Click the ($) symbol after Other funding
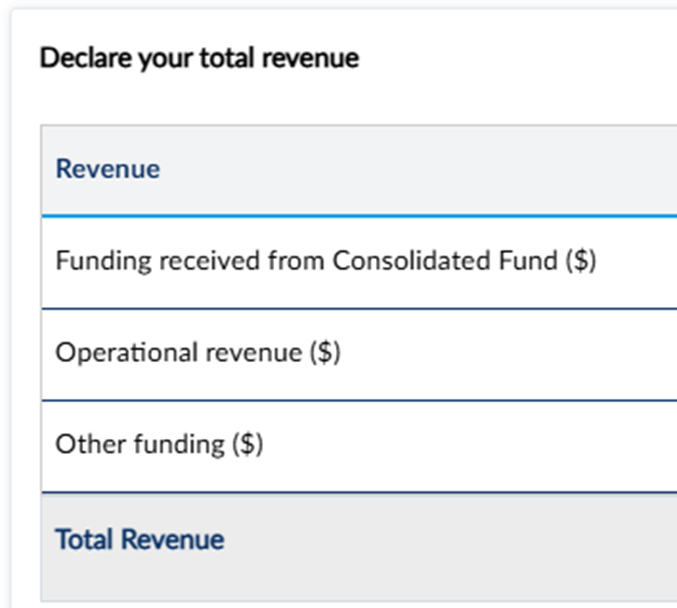This screenshot has height=608, width=677. (x=247, y=443)
